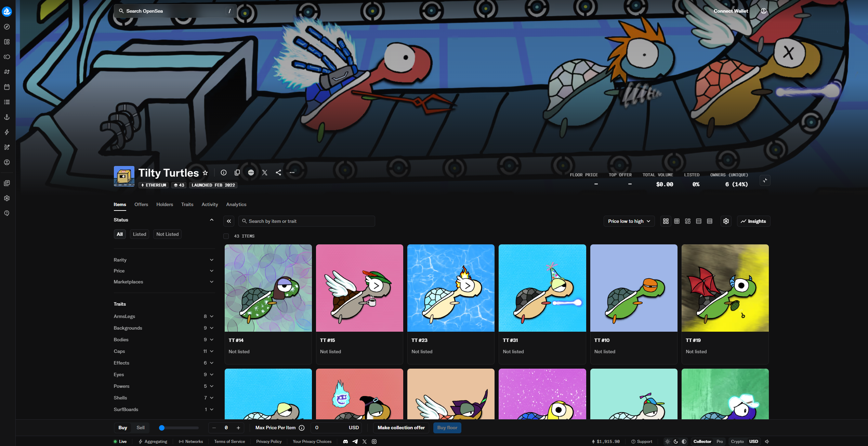
Task: Expand the ArmsLegs trait
Action: click(x=164, y=316)
